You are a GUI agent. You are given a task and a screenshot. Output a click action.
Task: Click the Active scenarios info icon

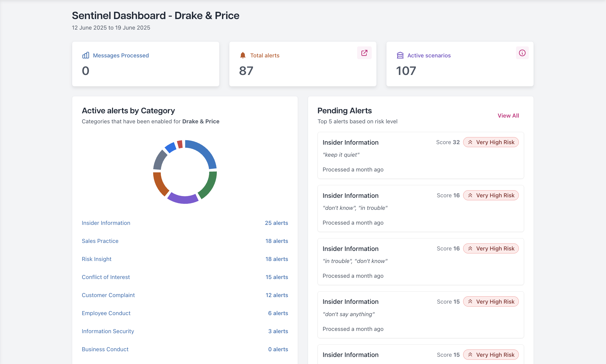tap(522, 53)
